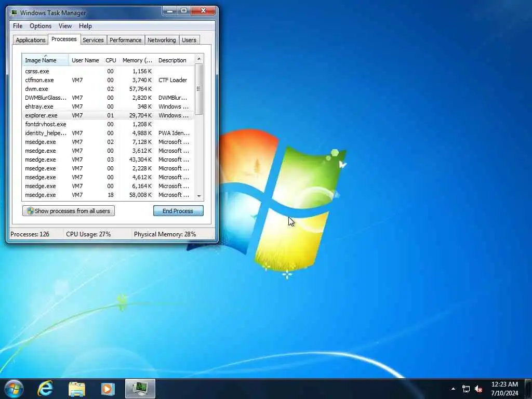Viewport: 532px width, 399px height.
Task: Switch to the Networking tab
Action: point(162,40)
